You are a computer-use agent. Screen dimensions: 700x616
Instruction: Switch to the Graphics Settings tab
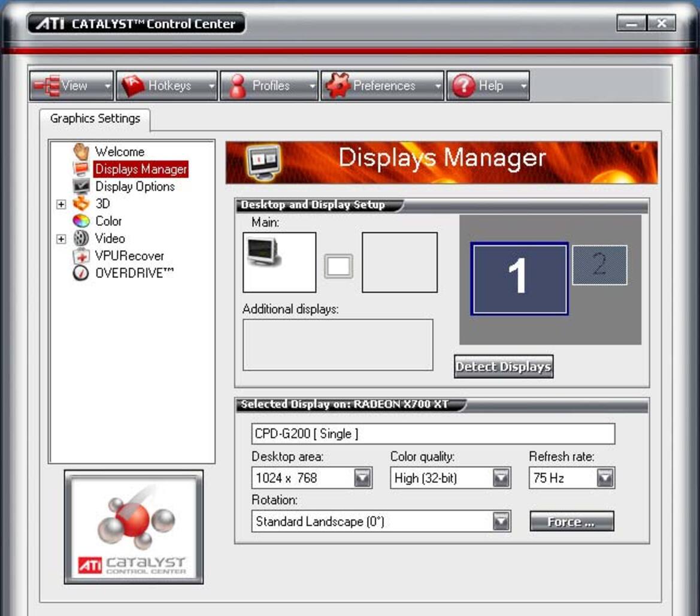click(x=95, y=119)
